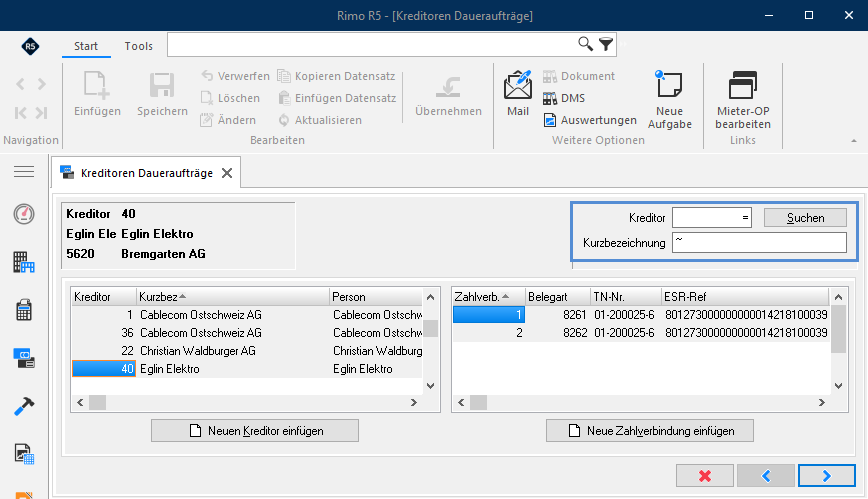Click the Kreditor search field
The width and height of the screenshot is (868, 499).
tap(711, 218)
